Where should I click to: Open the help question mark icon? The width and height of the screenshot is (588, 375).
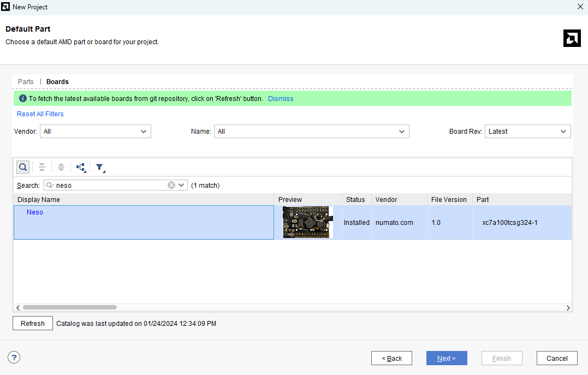coord(14,358)
